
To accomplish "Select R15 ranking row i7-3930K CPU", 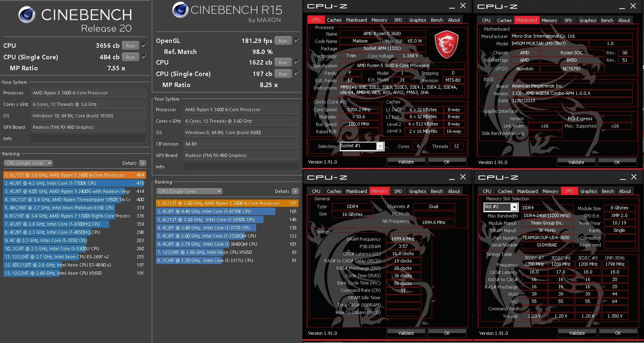I will (227, 220).
